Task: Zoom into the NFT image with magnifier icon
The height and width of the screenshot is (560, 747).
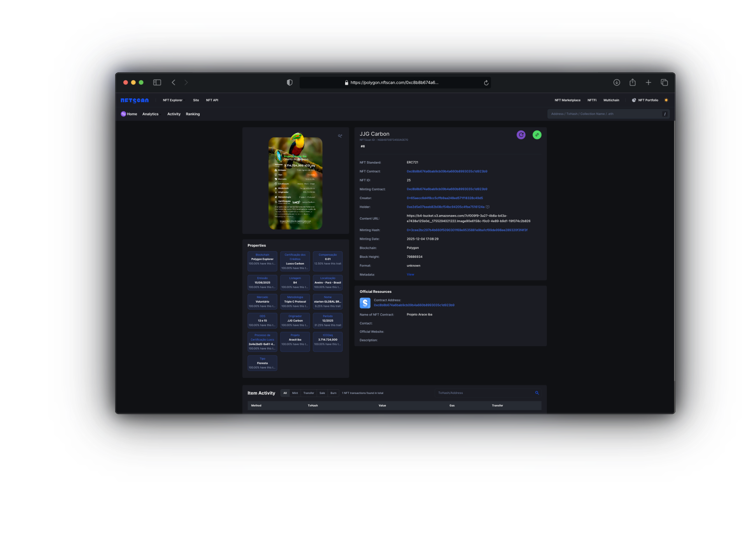Action: (x=340, y=136)
